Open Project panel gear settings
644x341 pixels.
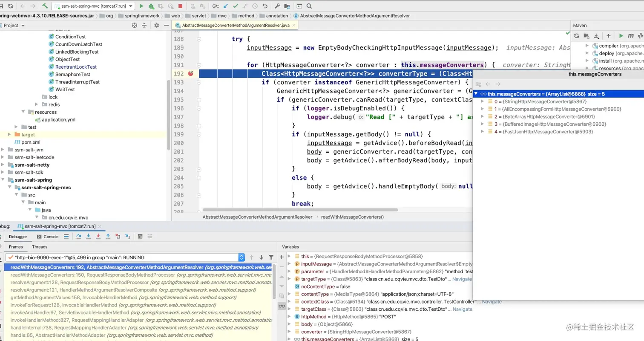(x=156, y=25)
